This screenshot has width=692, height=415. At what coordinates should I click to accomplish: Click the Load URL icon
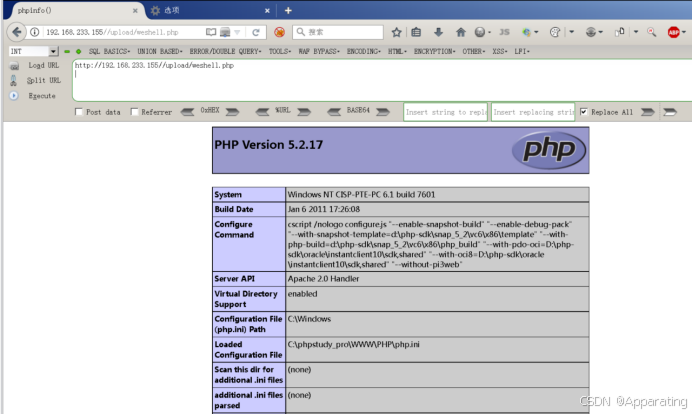click(14, 66)
